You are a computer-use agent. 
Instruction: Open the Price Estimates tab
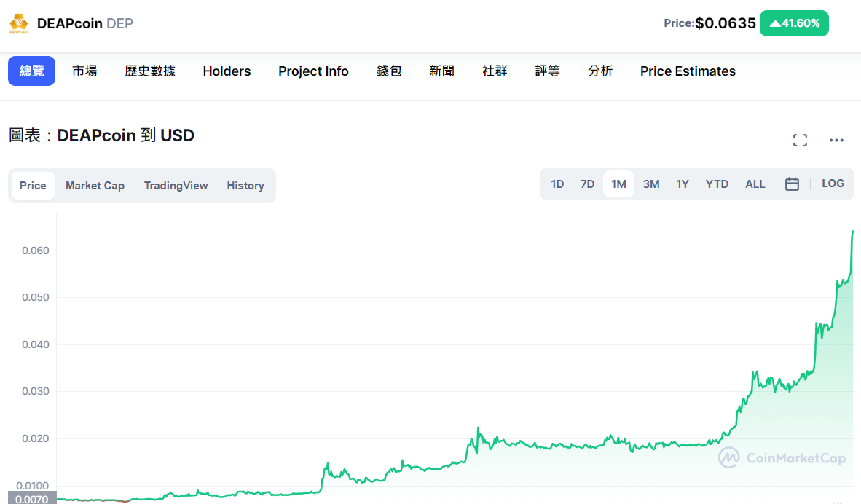click(x=688, y=71)
